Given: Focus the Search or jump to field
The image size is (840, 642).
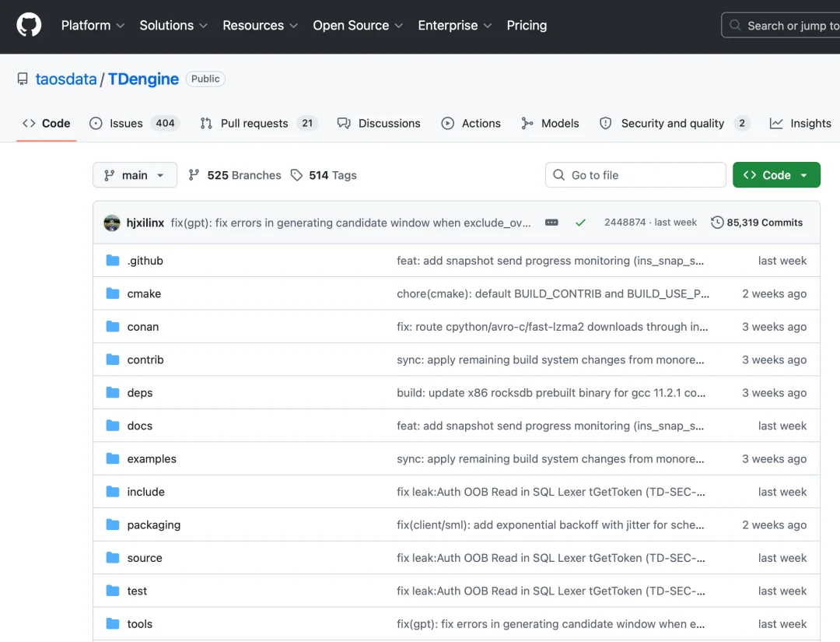Looking at the screenshot, I should click(781, 25).
